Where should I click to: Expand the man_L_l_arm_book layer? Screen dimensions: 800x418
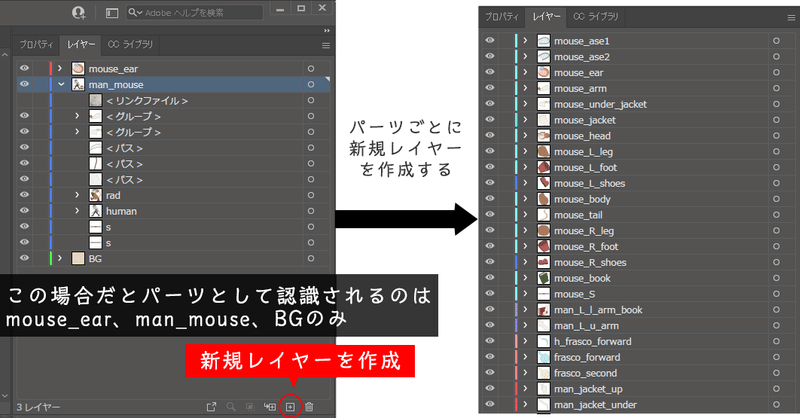(525, 309)
